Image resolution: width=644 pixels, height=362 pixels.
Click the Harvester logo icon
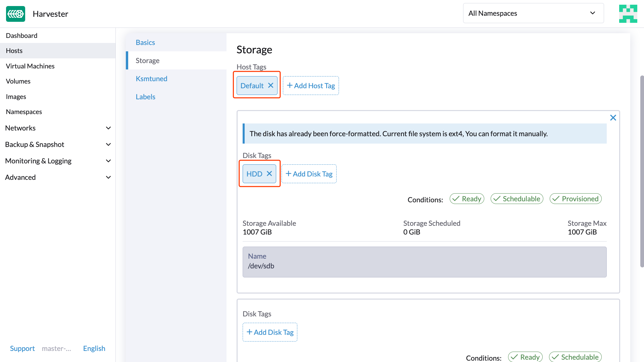point(15,14)
